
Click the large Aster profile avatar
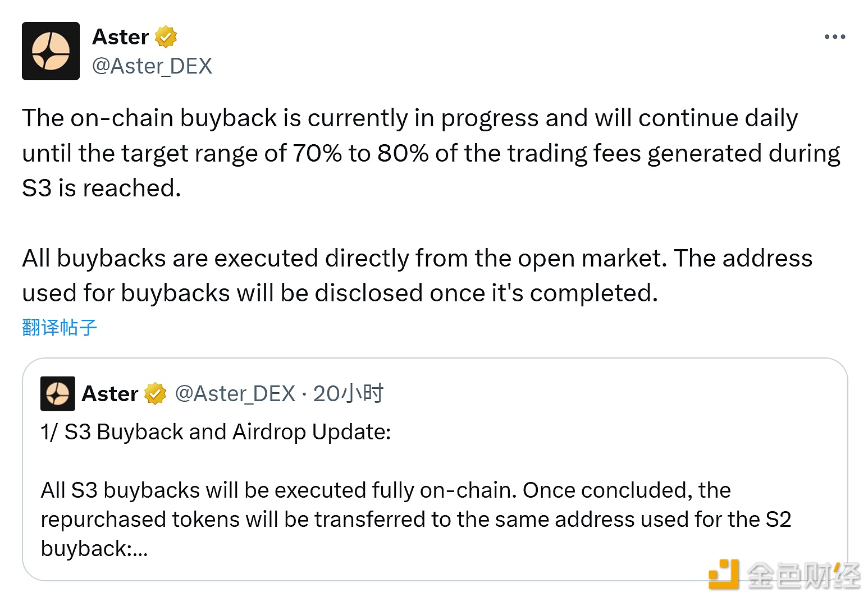51,51
